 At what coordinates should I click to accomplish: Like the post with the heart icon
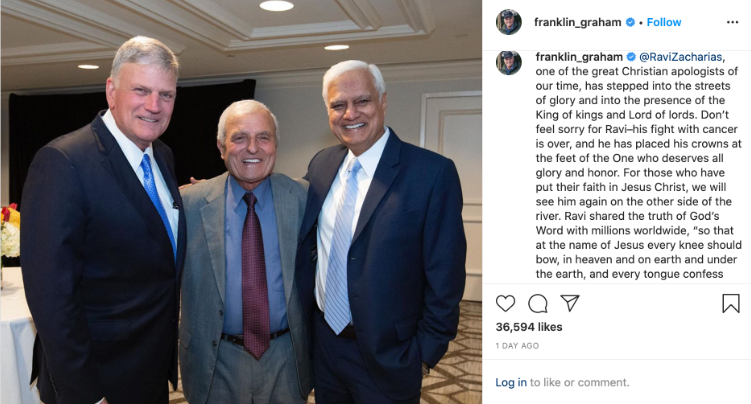[505, 303]
